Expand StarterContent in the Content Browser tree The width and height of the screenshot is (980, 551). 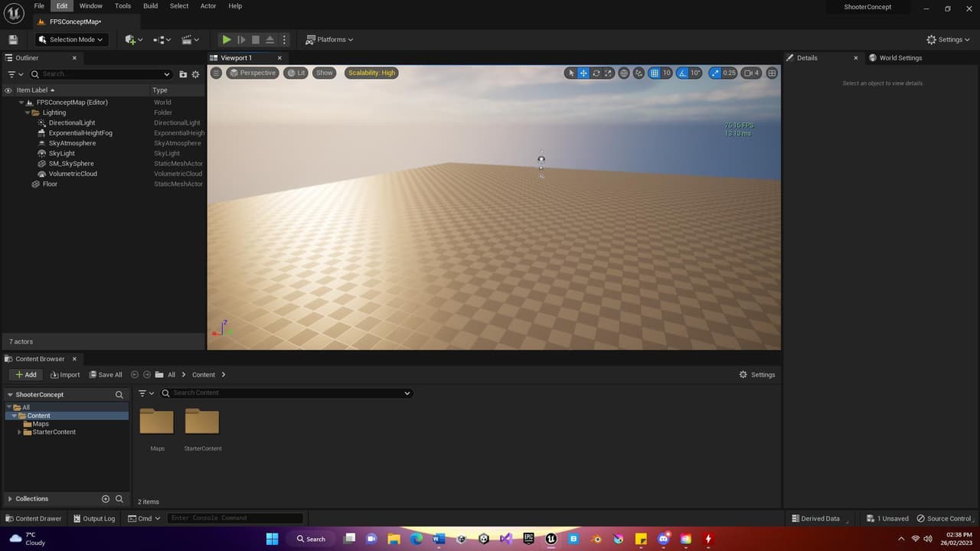[20, 432]
